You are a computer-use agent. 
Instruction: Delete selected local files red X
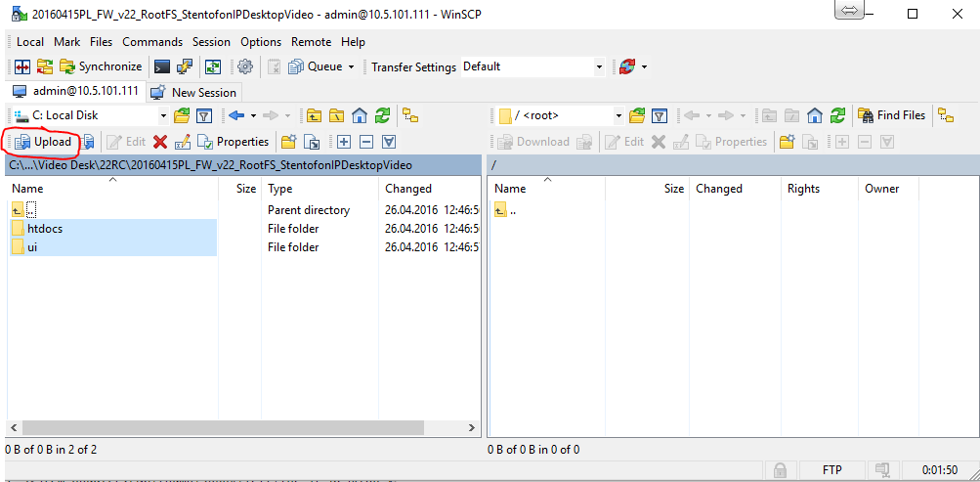tap(160, 142)
